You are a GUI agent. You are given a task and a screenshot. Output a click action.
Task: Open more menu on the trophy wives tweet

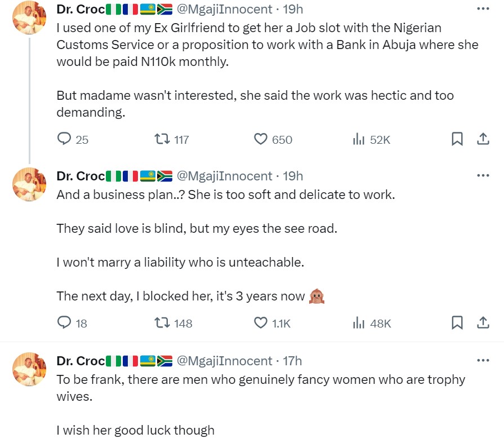483,361
